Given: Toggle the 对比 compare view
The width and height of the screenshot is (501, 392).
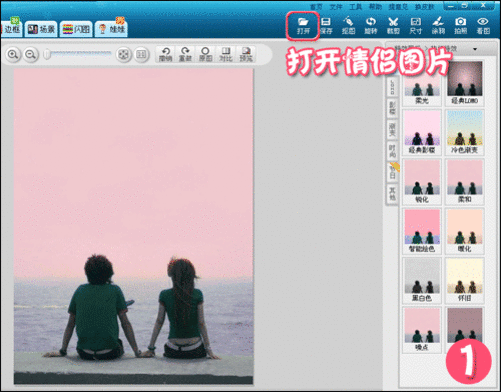Looking at the screenshot, I should point(226,54).
